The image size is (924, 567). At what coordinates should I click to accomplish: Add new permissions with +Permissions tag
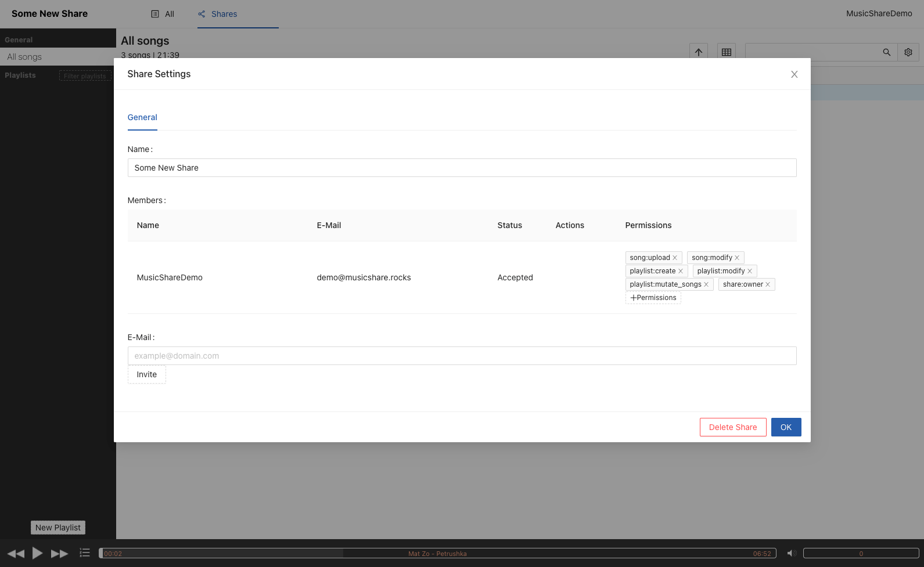(x=653, y=298)
